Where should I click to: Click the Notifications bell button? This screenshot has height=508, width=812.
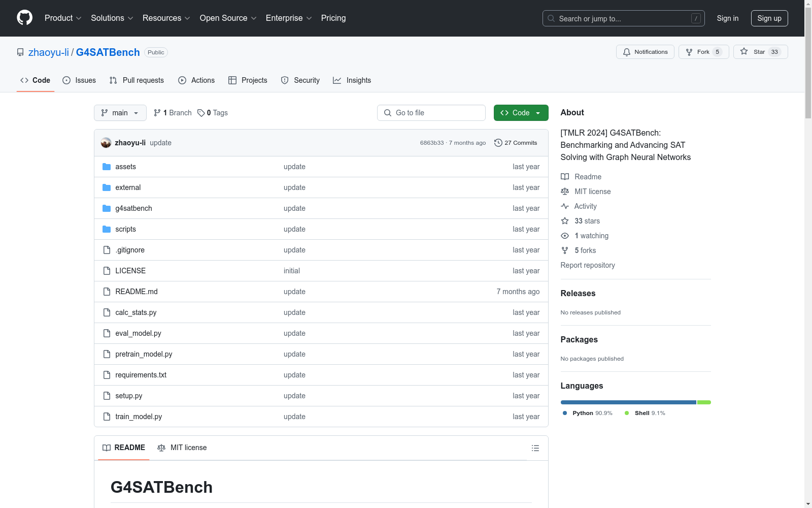[645, 52]
